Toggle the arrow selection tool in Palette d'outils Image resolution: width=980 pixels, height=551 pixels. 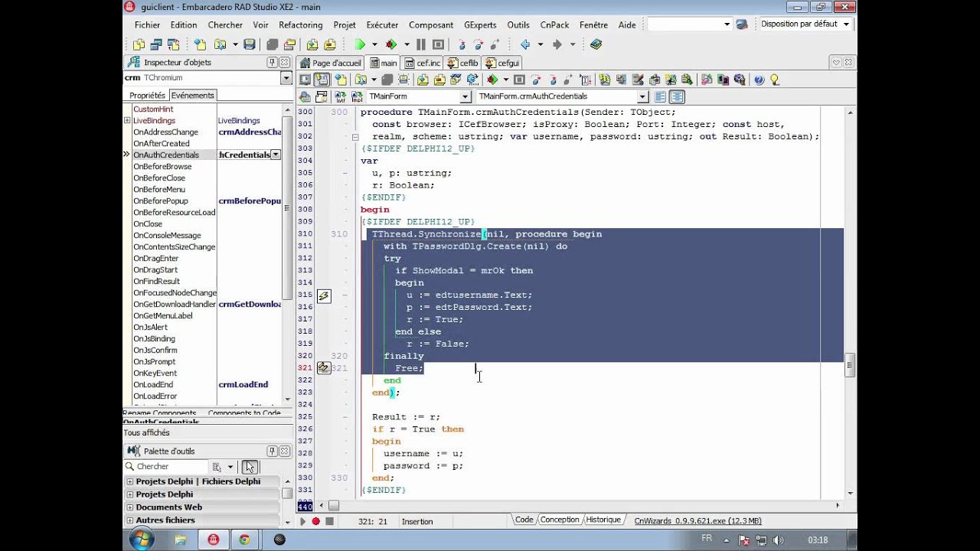tap(250, 467)
